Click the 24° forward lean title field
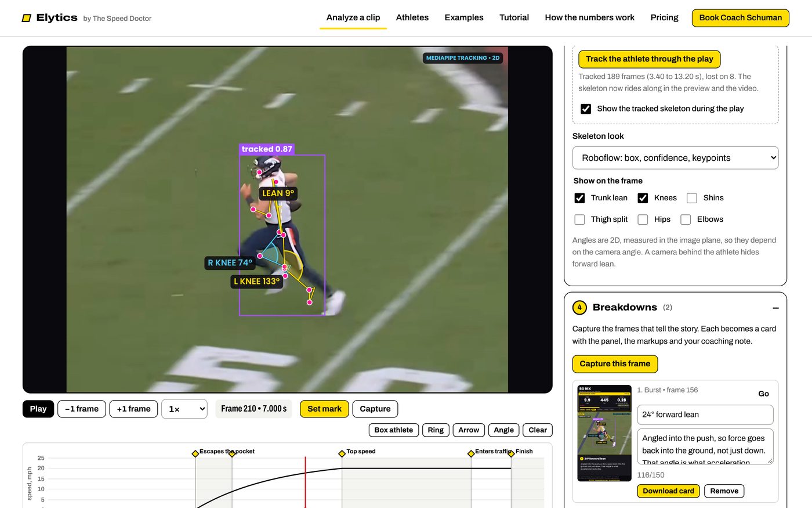 pyautogui.click(x=705, y=415)
